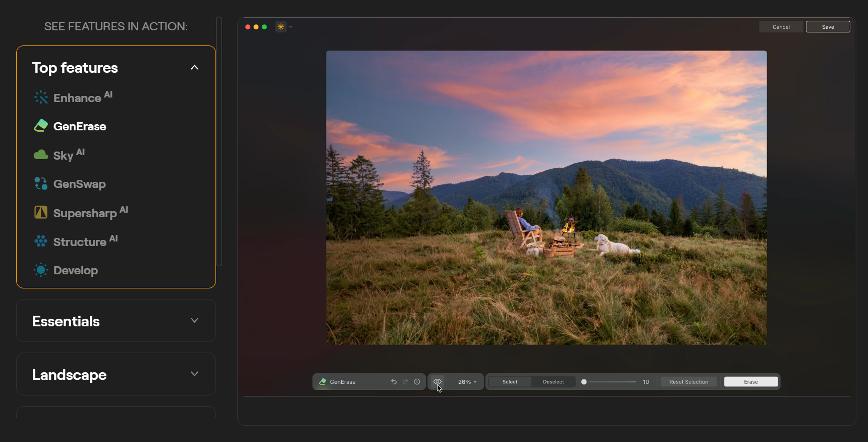Click the SEE FEATURES IN ACTION heading
The height and width of the screenshot is (442, 868).
[x=116, y=26]
